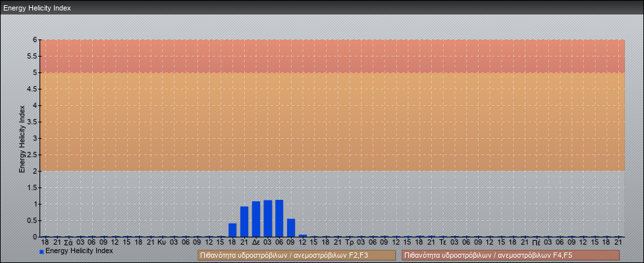Click the Energy Helicity Index legend label

point(79,251)
